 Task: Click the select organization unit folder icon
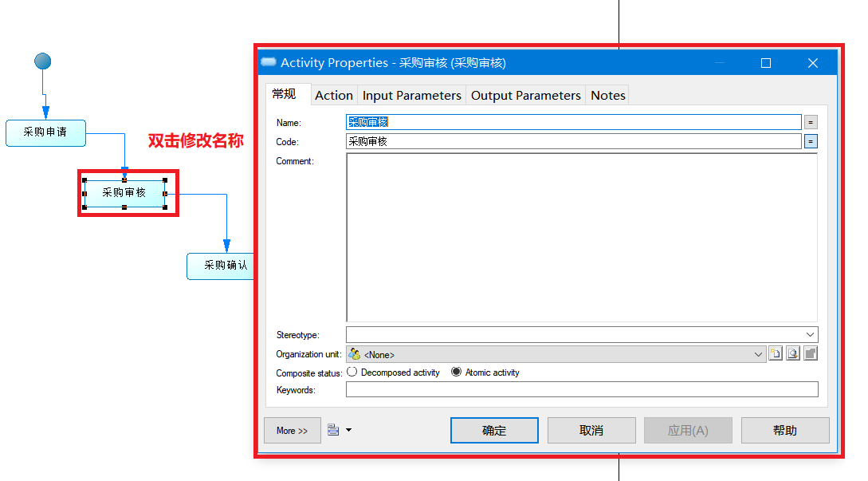pos(810,353)
